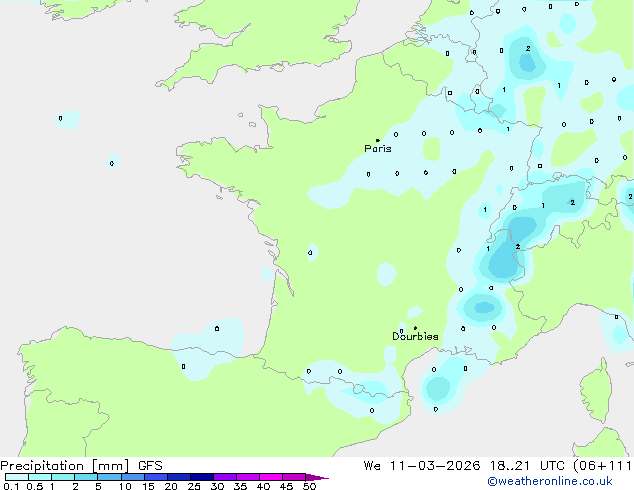Screen dimensions: 634x490
Task: Click the legend value '50'
Action: point(309,486)
